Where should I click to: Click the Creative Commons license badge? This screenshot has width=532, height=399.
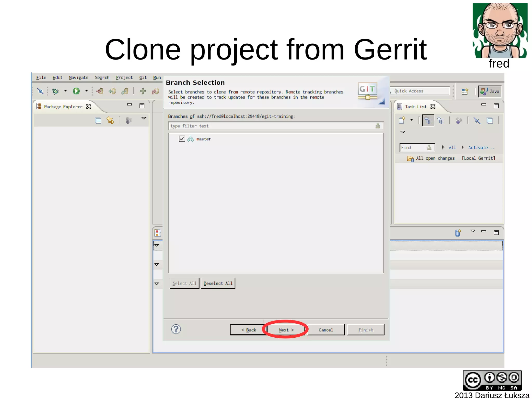click(x=492, y=380)
